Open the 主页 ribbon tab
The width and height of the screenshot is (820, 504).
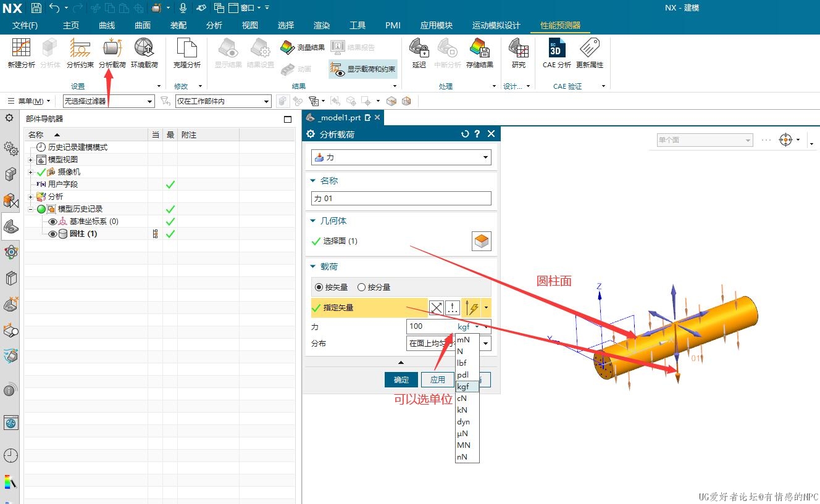71,25
